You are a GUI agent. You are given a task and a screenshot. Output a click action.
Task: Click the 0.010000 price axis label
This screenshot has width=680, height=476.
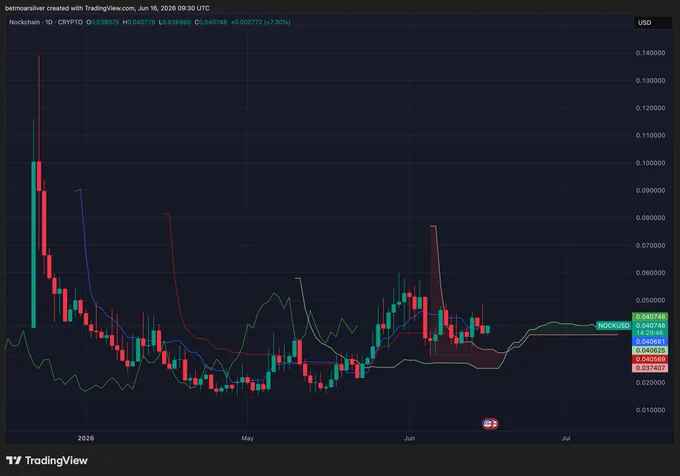(650, 410)
